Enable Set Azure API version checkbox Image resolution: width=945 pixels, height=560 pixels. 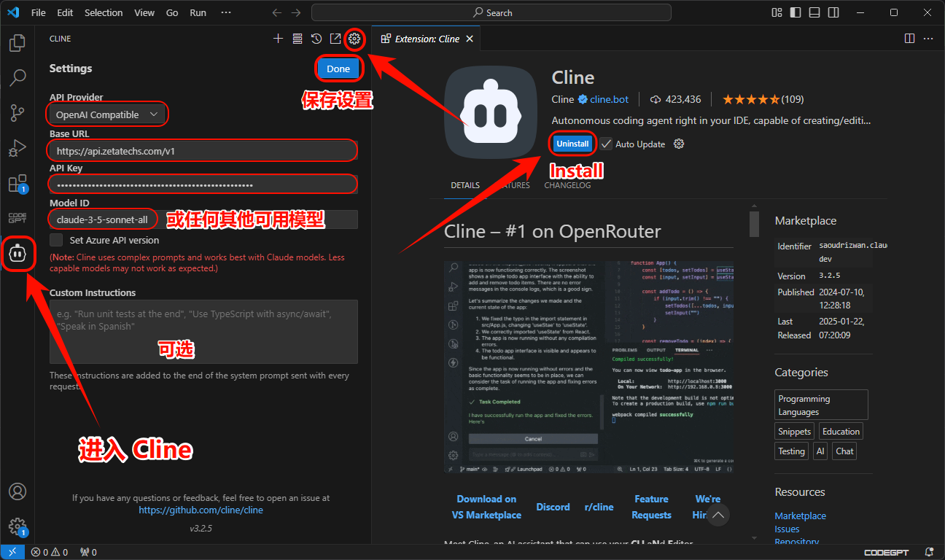[x=56, y=240]
